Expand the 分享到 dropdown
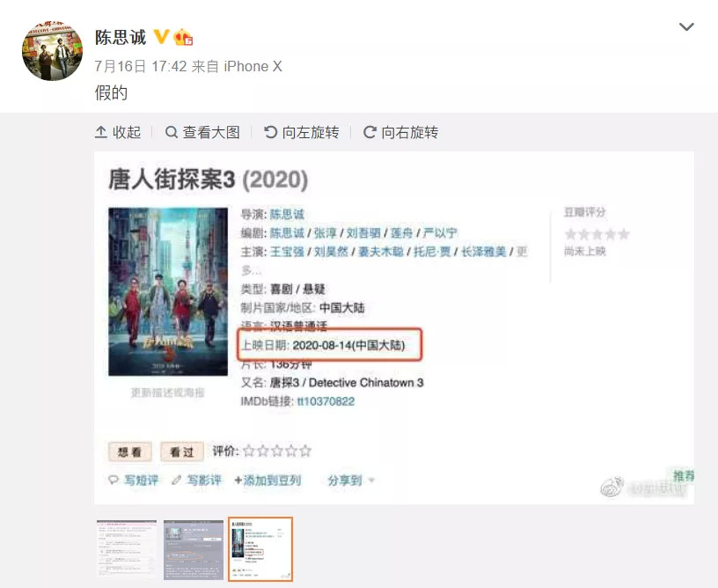Viewport: 718px width, 588px height. (x=351, y=481)
